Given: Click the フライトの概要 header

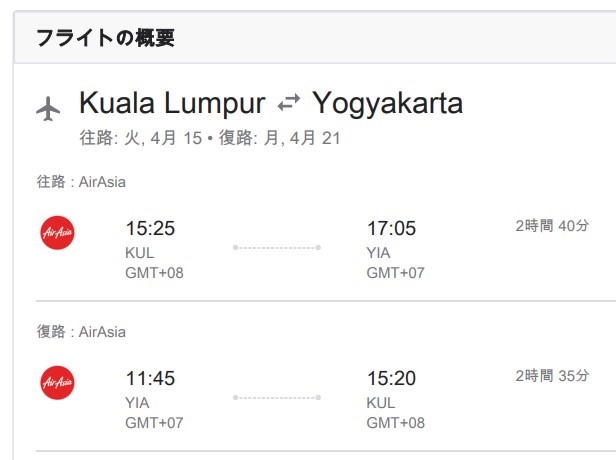Looking at the screenshot, I should click(x=105, y=39).
